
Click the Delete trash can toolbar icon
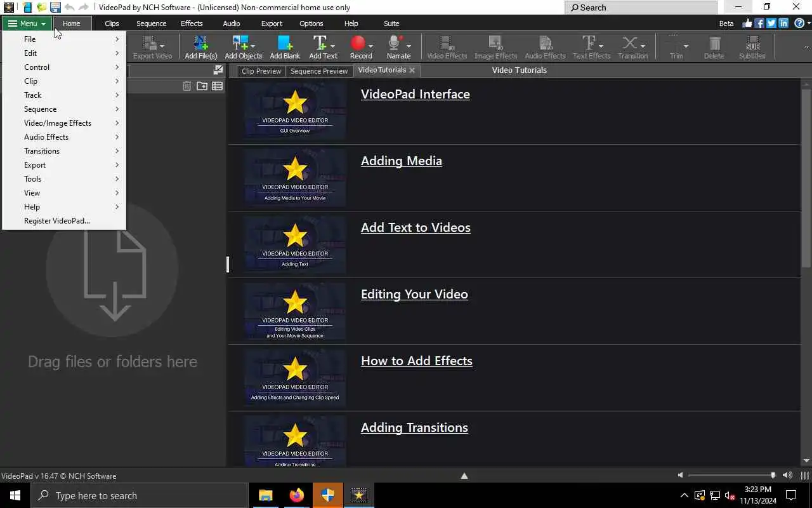(x=715, y=43)
